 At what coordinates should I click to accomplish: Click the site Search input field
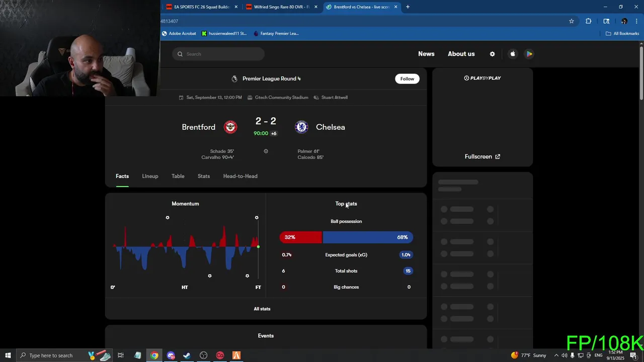(218, 54)
